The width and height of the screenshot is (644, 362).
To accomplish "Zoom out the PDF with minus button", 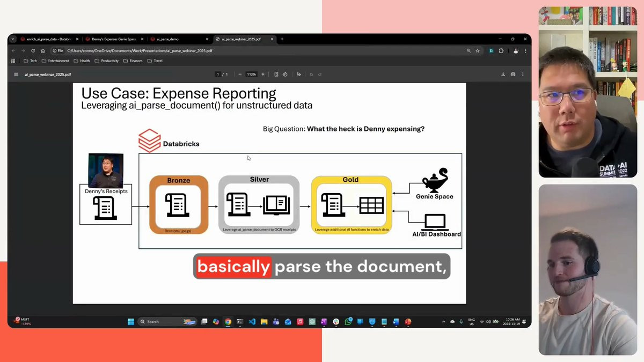I will tap(240, 75).
